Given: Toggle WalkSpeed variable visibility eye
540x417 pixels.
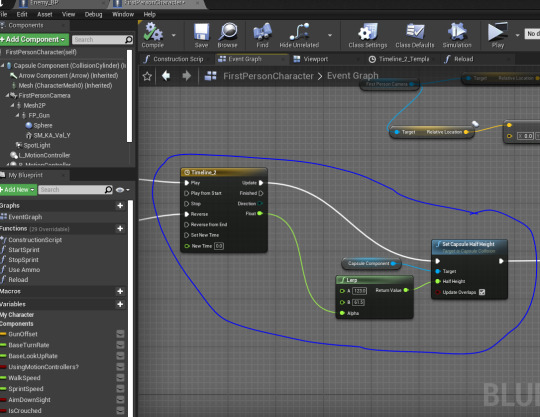Looking at the screenshot, I should click(120, 378).
